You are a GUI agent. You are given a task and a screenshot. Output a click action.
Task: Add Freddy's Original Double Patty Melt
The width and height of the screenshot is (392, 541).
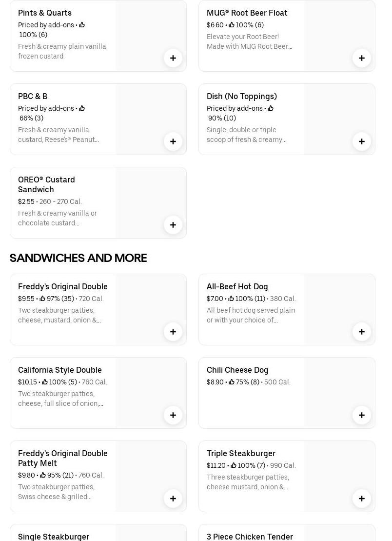point(173,499)
